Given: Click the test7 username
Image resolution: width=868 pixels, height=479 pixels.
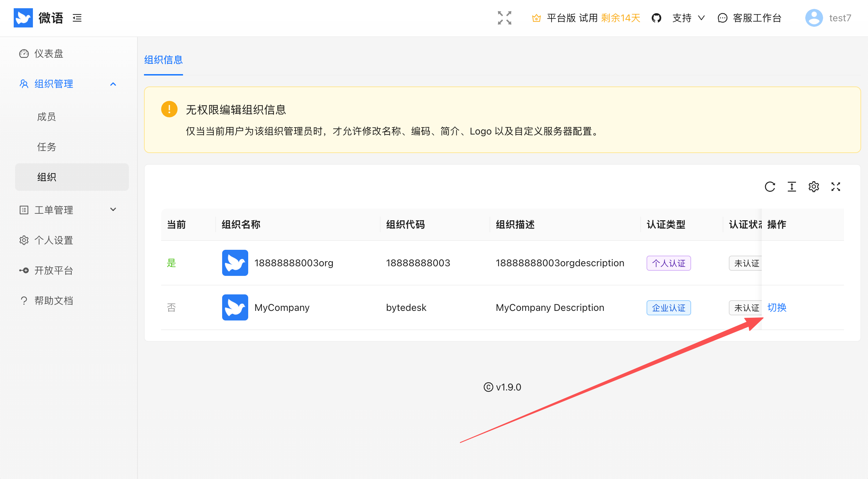Looking at the screenshot, I should 840,18.
